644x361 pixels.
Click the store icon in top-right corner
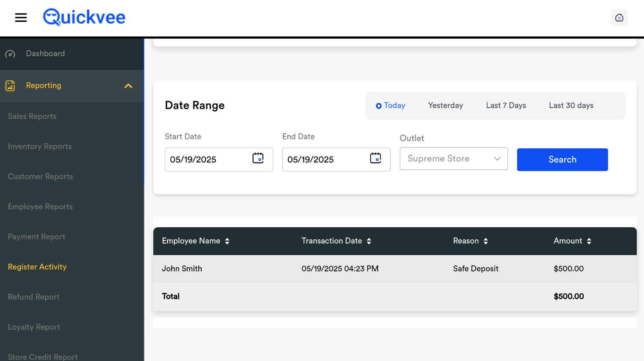click(x=619, y=18)
